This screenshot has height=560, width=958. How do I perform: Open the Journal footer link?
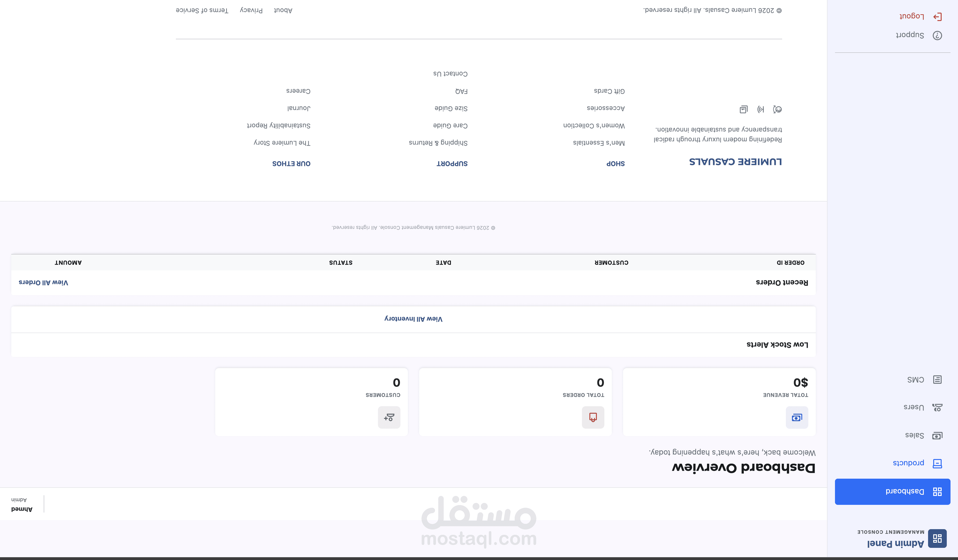(x=299, y=108)
